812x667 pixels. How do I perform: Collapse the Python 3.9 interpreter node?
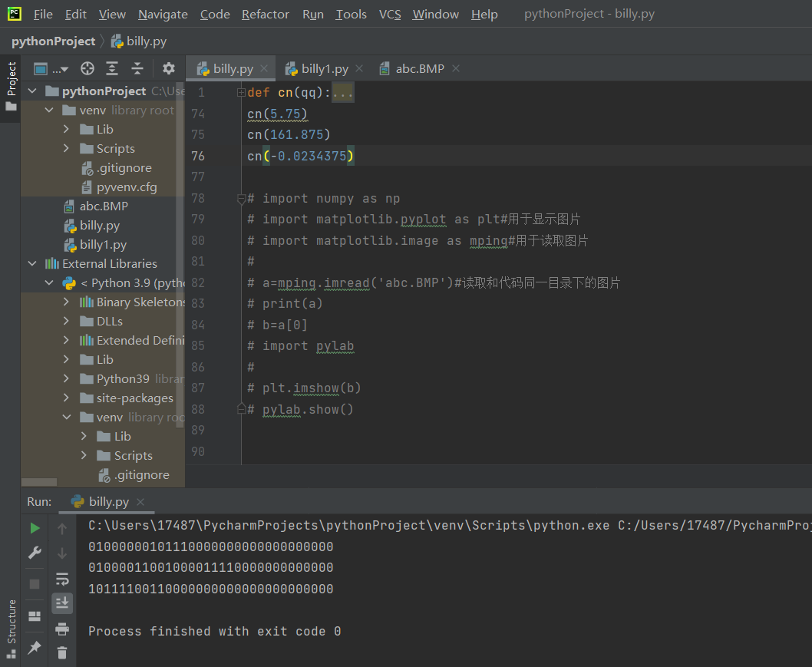pos(49,282)
